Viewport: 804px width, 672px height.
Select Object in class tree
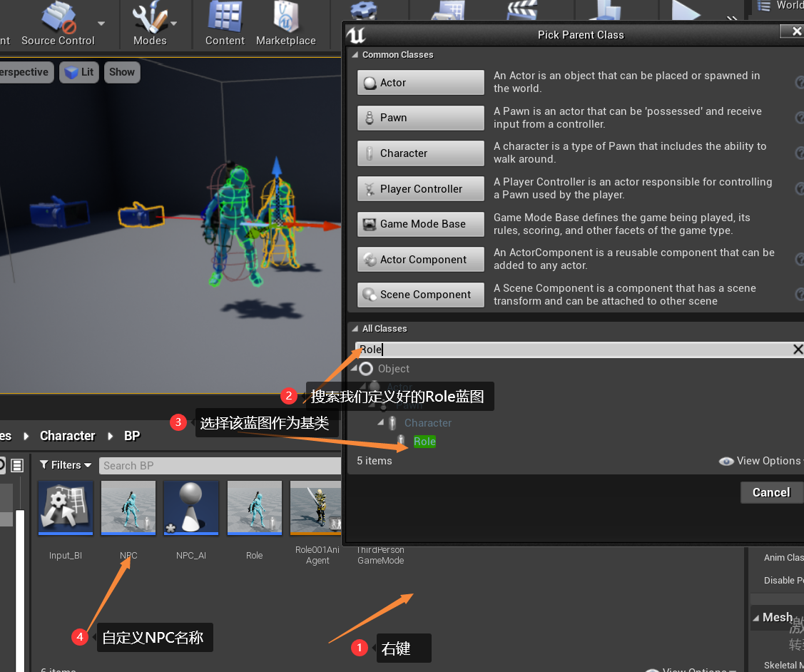point(393,369)
